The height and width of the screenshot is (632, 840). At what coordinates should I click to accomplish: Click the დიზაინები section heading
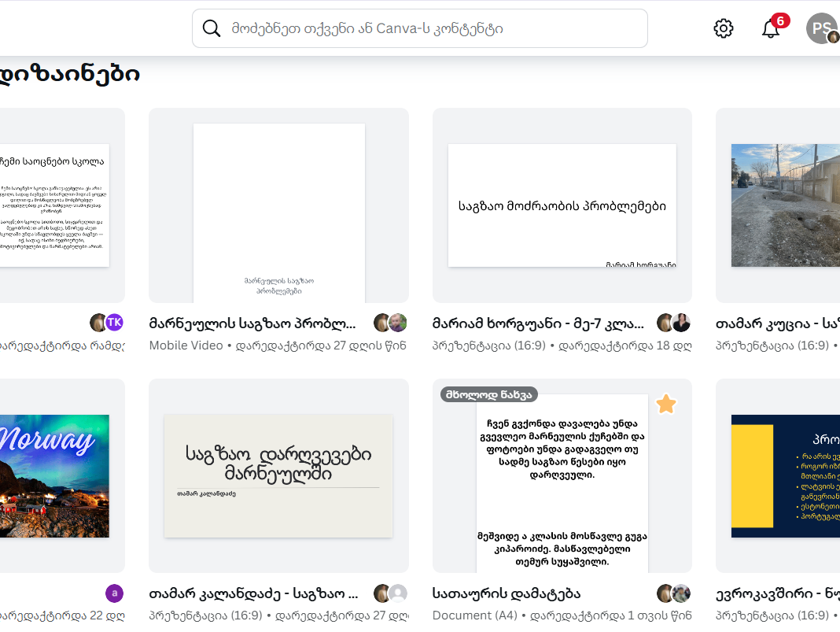70,74
